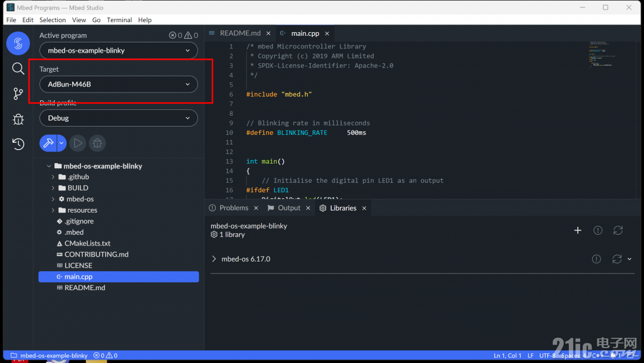This screenshot has height=363, width=644.
Task: Click status bar program name mbed-os-example-blinky
Action: click(x=49, y=356)
